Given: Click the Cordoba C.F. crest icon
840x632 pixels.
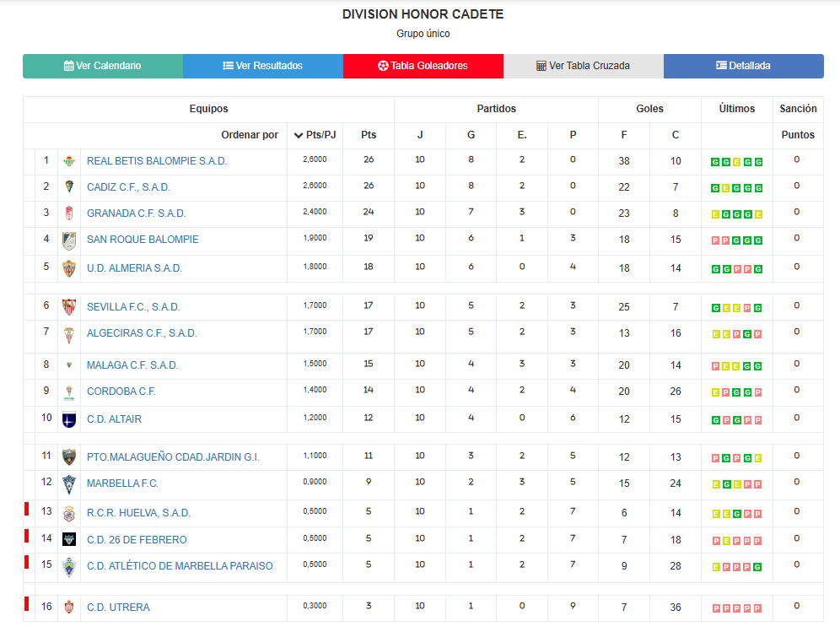Looking at the screenshot, I should [x=69, y=392].
